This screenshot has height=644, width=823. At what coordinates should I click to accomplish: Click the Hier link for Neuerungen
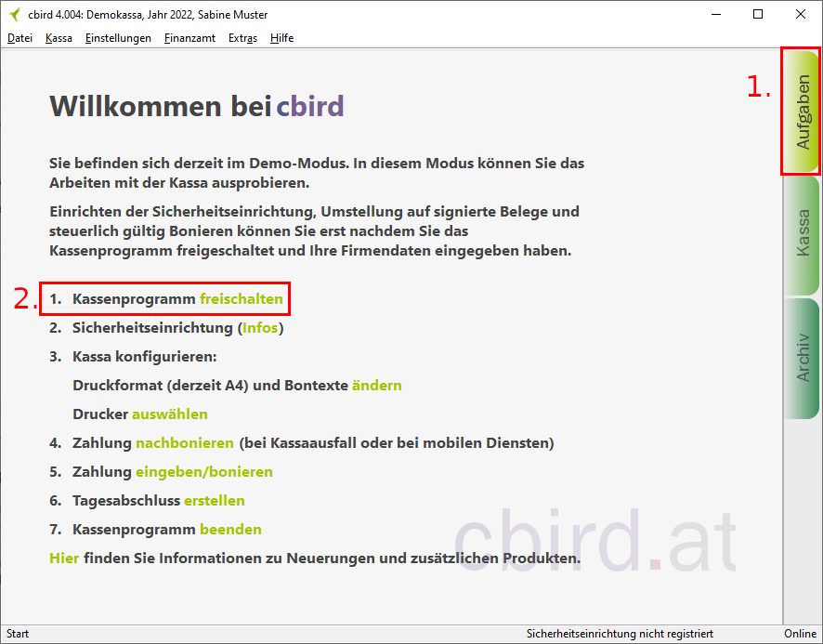point(63,558)
